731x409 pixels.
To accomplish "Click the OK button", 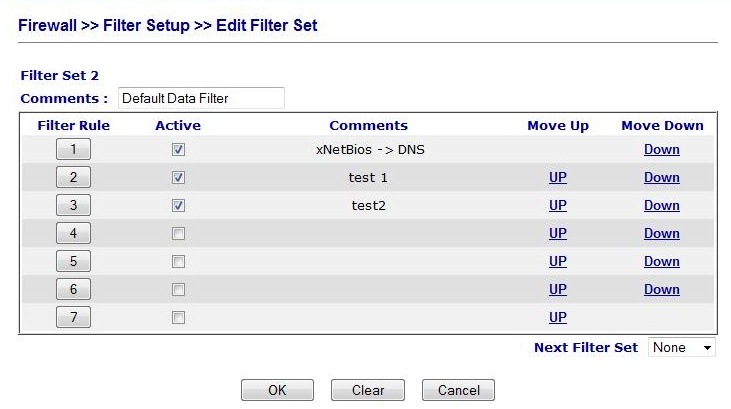I will tap(277, 390).
